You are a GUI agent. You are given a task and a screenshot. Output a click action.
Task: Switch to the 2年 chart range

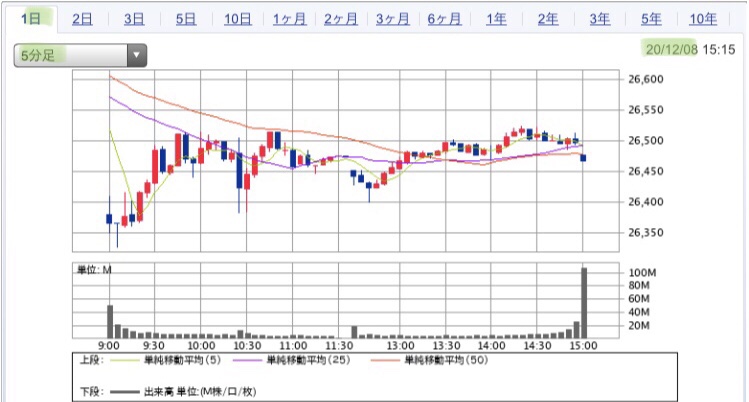548,19
